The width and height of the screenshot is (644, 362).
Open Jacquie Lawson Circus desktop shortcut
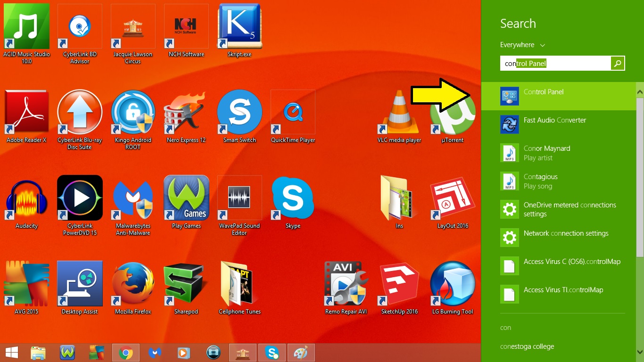[x=133, y=26]
